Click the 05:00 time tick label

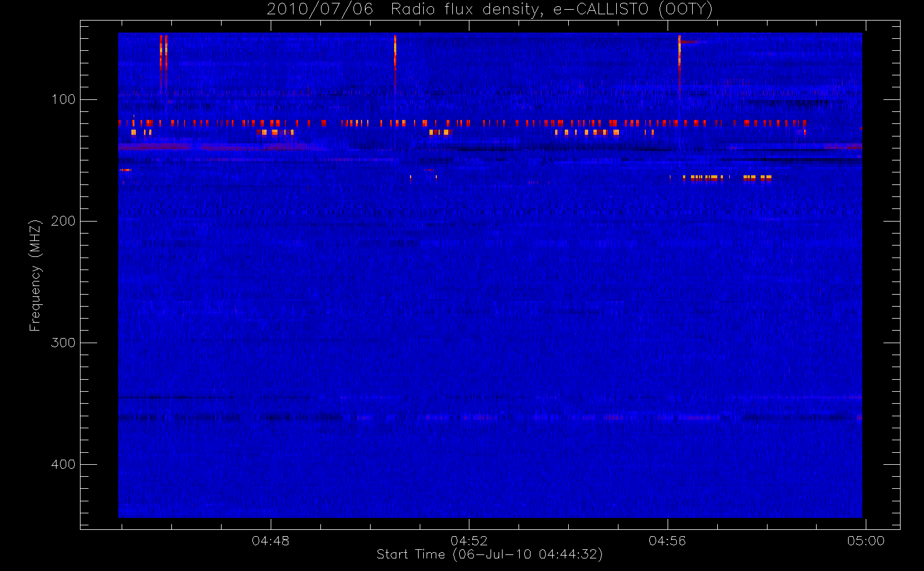[x=866, y=541]
